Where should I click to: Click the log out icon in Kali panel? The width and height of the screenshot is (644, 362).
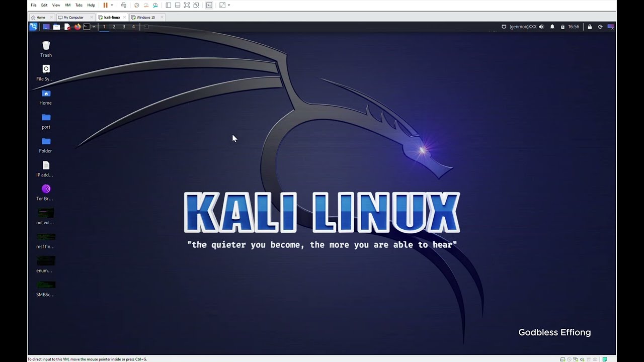(600, 27)
